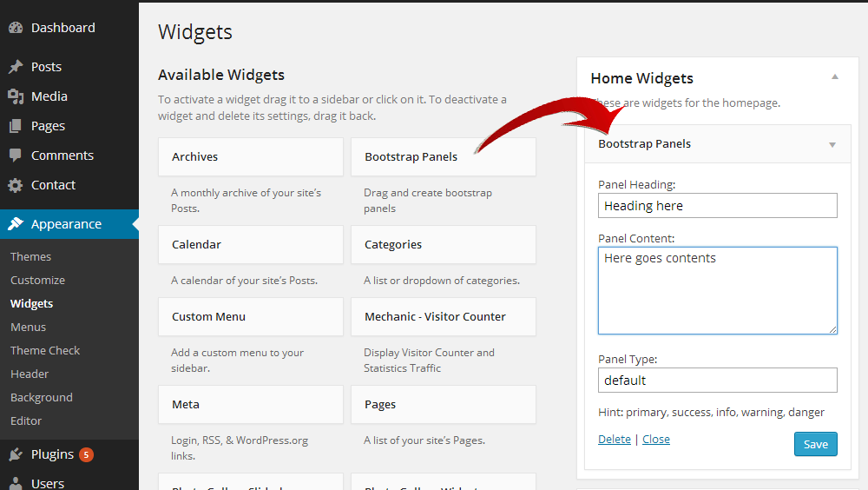Open the Themes submenu item
868x490 pixels.
tap(30, 256)
